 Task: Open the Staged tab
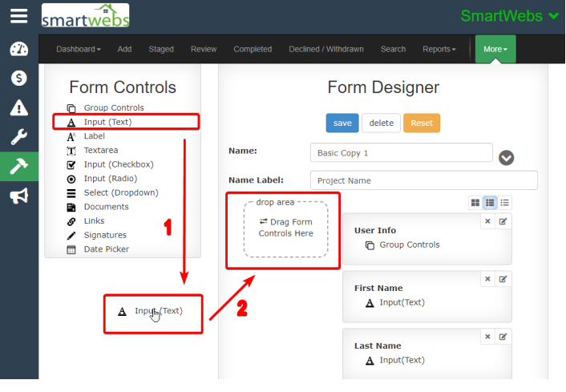click(161, 49)
